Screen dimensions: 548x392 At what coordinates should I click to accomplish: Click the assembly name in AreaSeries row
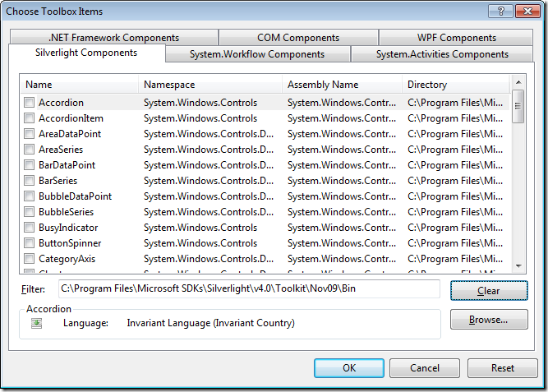(x=342, y=150)
